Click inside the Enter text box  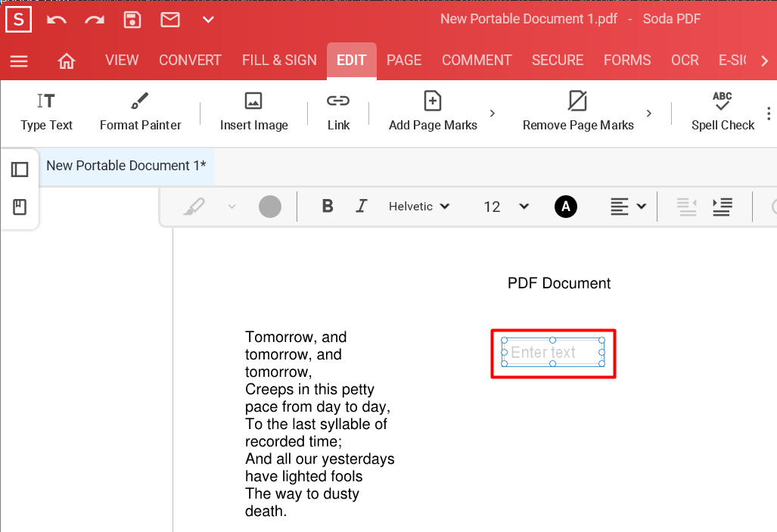(552, 353)
